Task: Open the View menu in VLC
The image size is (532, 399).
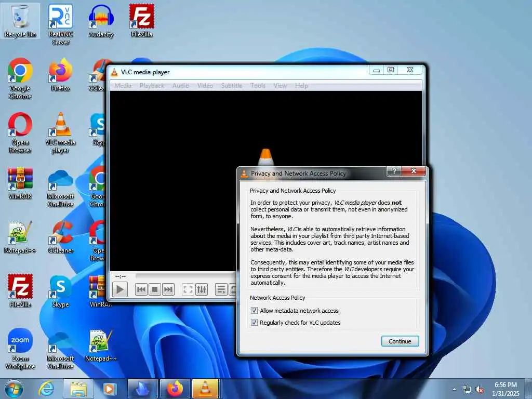Action: coord(280,86)
